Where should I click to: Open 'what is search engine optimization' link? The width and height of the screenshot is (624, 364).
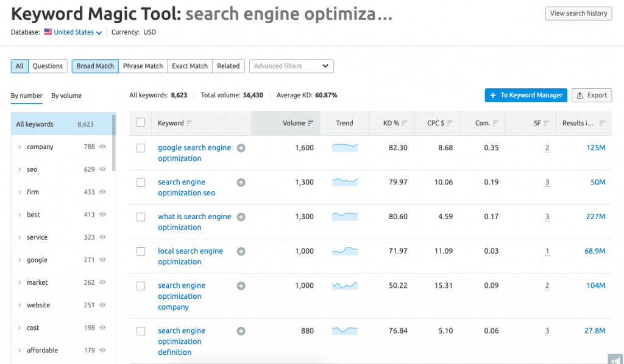point(194,222)
